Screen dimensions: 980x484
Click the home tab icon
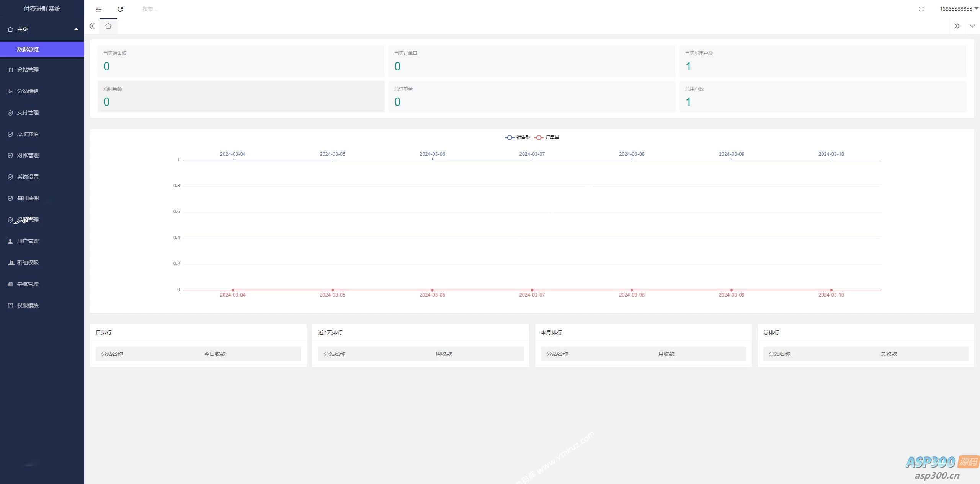pyautogui.click(x=108, y=26)
